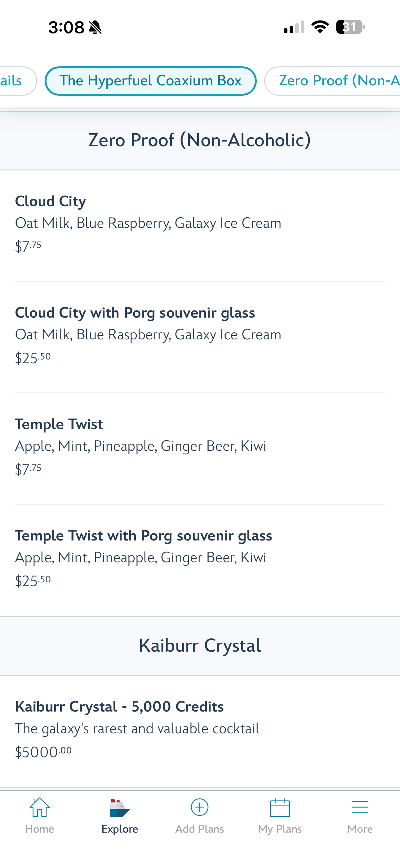This screenshot has width=400, height=868.
Task: Open the Cloud City drink item
Action: pyautogui.click(x=148, y=223)
